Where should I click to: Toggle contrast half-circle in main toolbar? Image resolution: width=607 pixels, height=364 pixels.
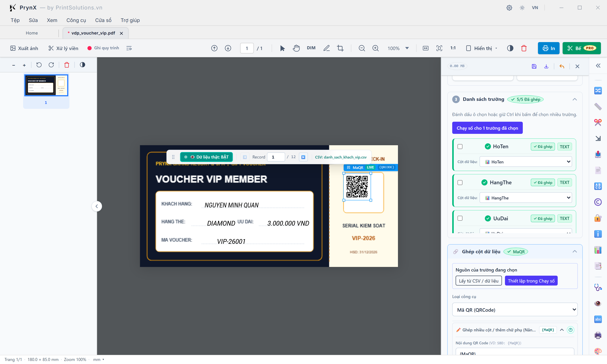[510, 48]
